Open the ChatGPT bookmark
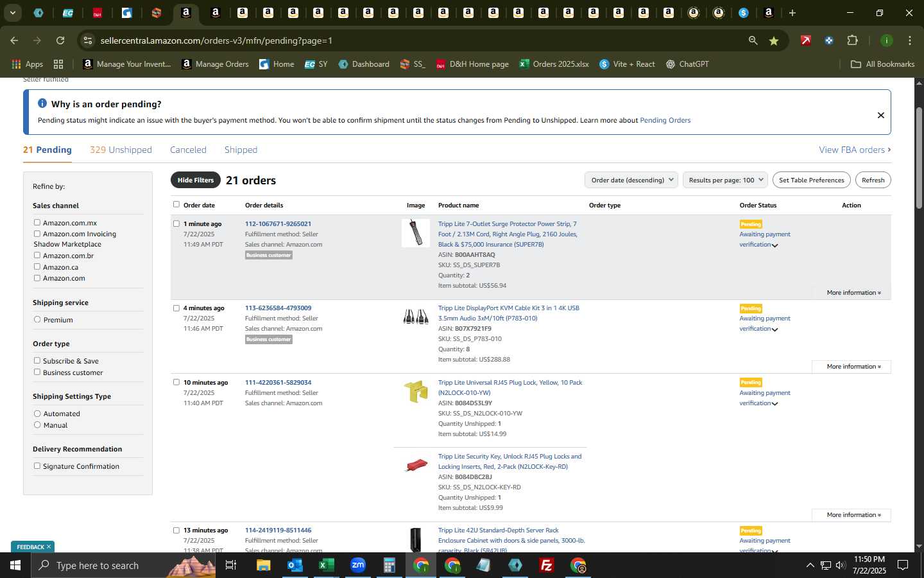924x578 pixels. [x=687, y=64]
